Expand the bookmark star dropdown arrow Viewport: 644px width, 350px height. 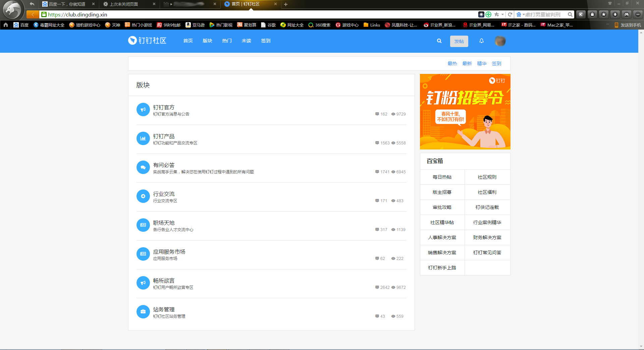(x=502, y=14)
